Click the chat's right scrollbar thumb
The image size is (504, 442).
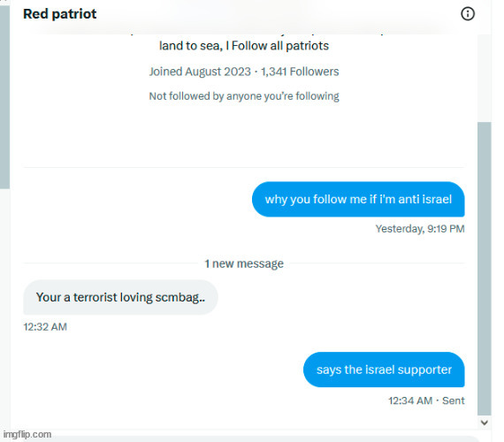(484, 269)
